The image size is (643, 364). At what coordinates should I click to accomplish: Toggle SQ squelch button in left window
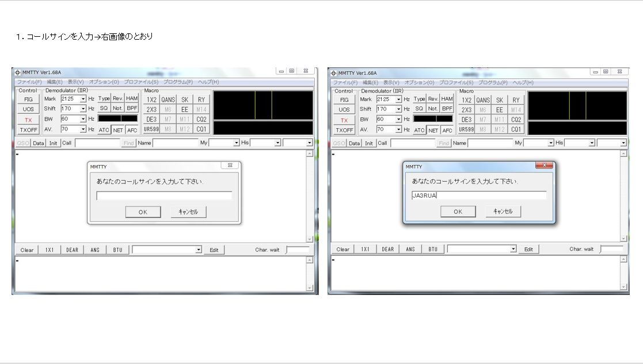[104, 108]
